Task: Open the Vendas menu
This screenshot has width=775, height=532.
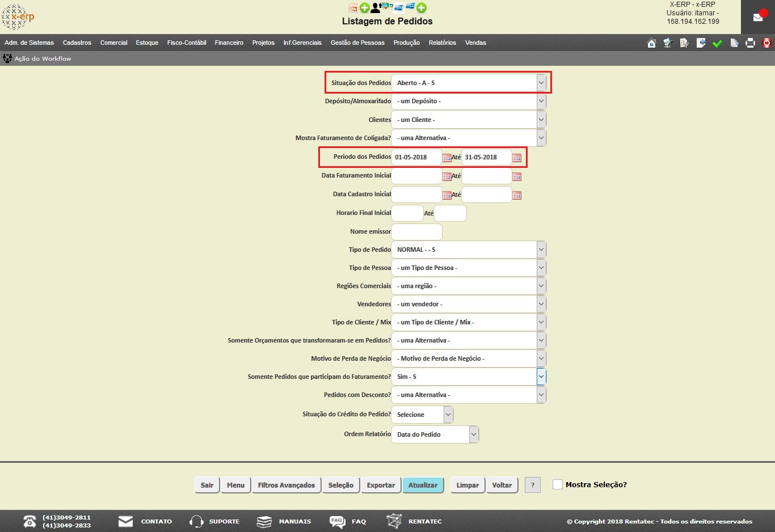Action: point(475,43)
